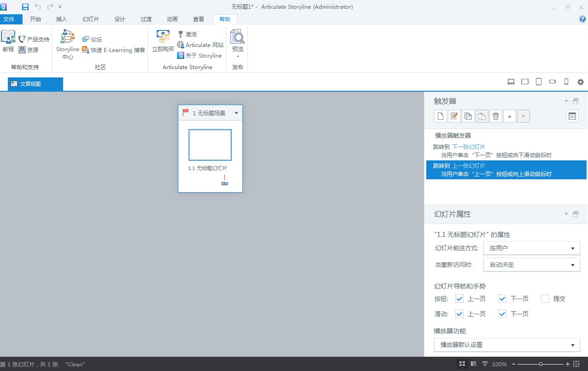Open the 教程 tutorials icon
This screenshot has height=371, width=588.
8,41
